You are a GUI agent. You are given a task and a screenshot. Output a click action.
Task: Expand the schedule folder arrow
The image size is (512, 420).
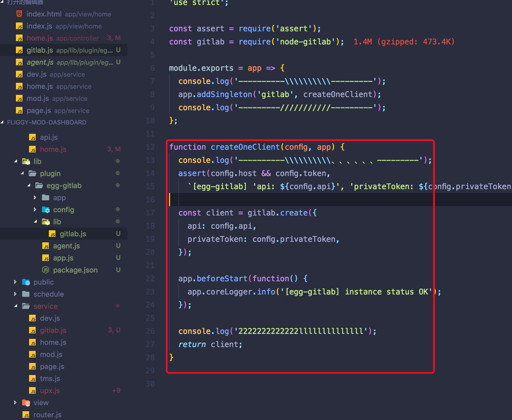point(15,294)
